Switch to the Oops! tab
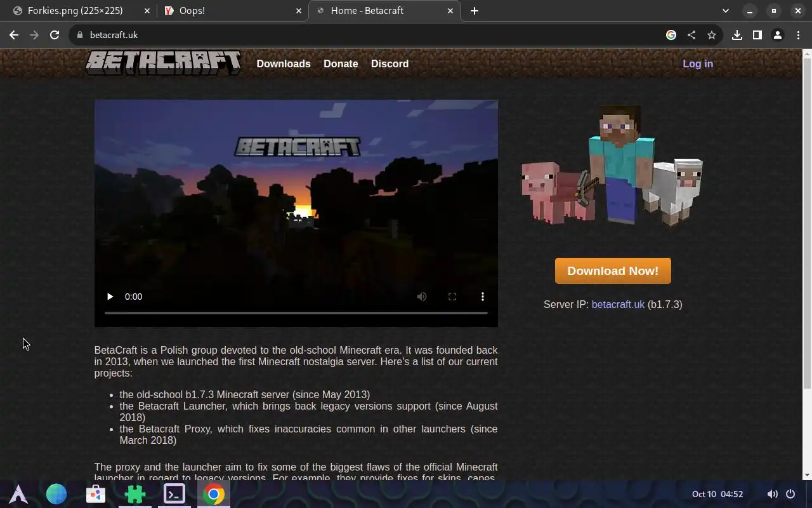Image resolution: width=812 pixels, height=508 pixels. click(233, 11)
